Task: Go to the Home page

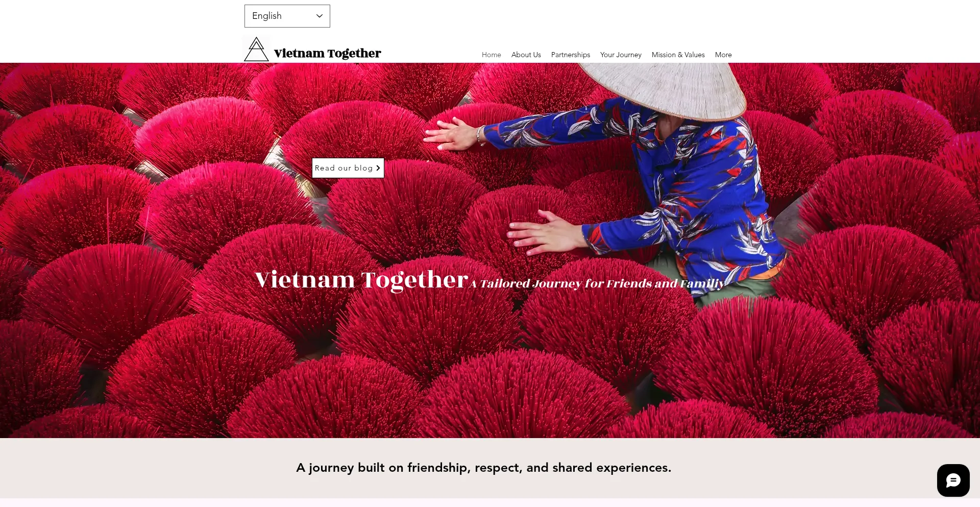Action: click(x=491, y=55)
